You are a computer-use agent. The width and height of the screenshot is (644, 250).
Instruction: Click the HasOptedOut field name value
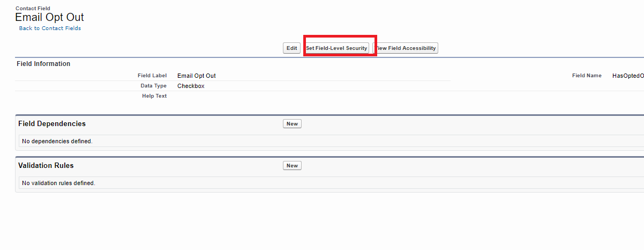click(628, 76)
